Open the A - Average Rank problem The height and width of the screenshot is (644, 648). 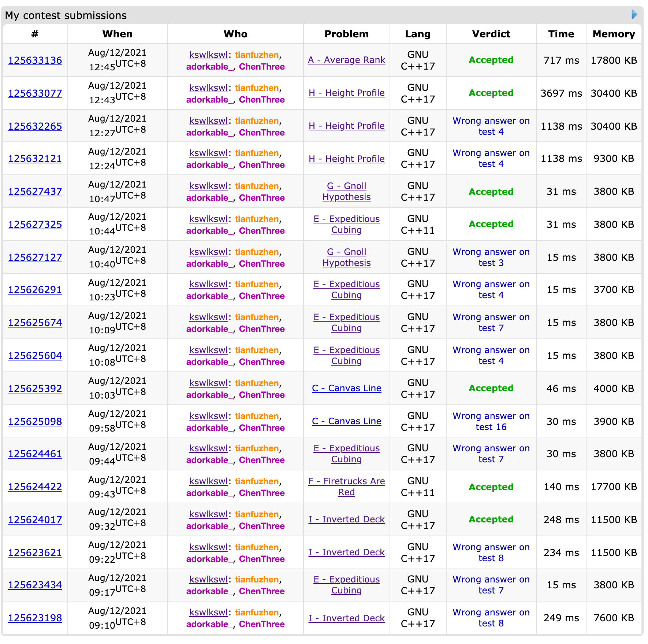(346, 60)
